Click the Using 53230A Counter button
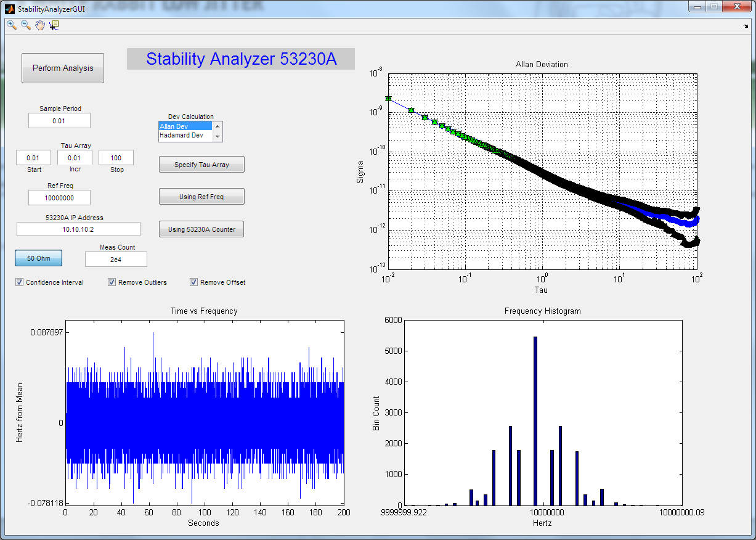756x540 pixels. 201,229
